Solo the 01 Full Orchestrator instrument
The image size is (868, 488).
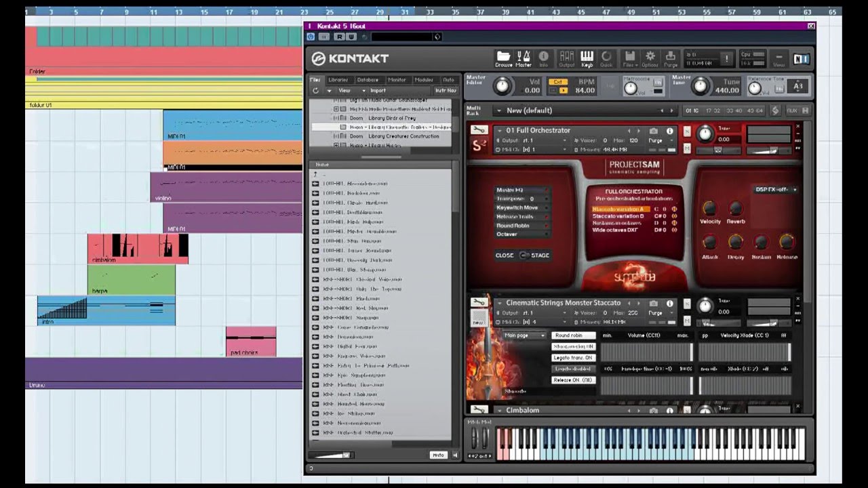click(687, 131)
